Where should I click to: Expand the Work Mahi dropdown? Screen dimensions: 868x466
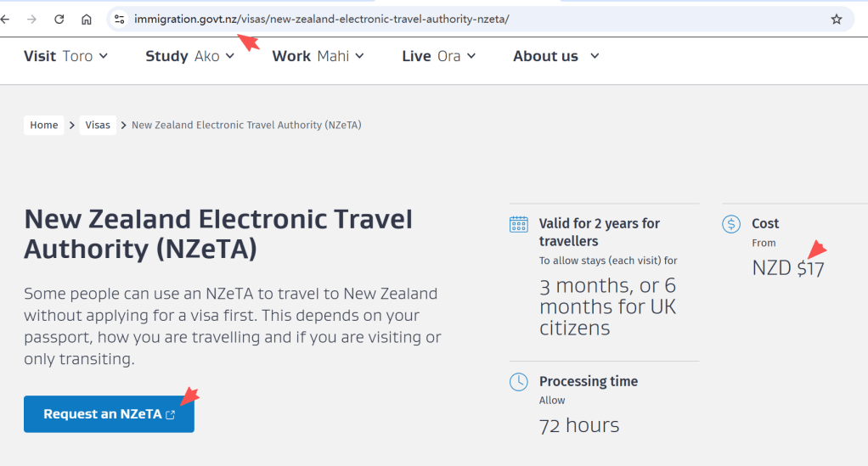click(318, 56)
